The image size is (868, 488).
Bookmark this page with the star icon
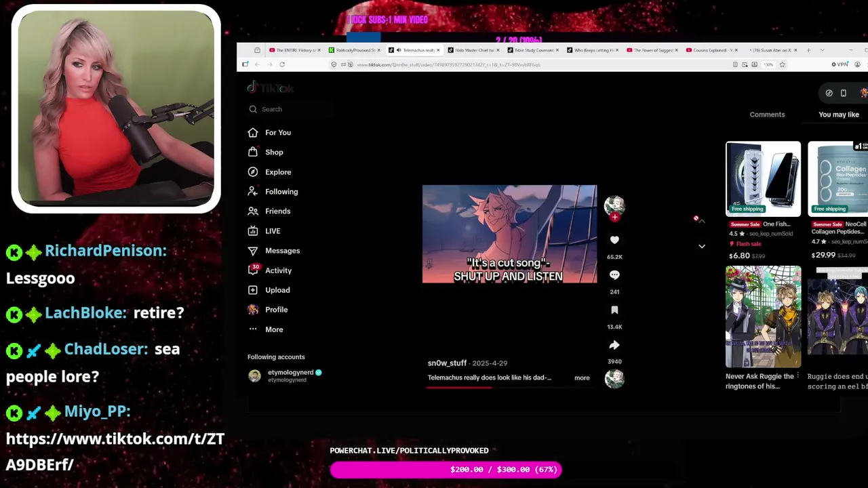(782, 64)
